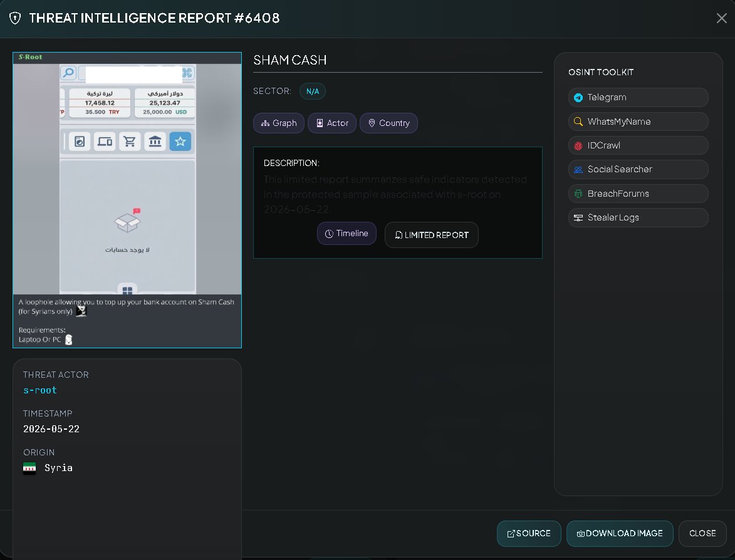Open the BreachForums toolkit entry
Screen dimensions: 735x560
638,194
